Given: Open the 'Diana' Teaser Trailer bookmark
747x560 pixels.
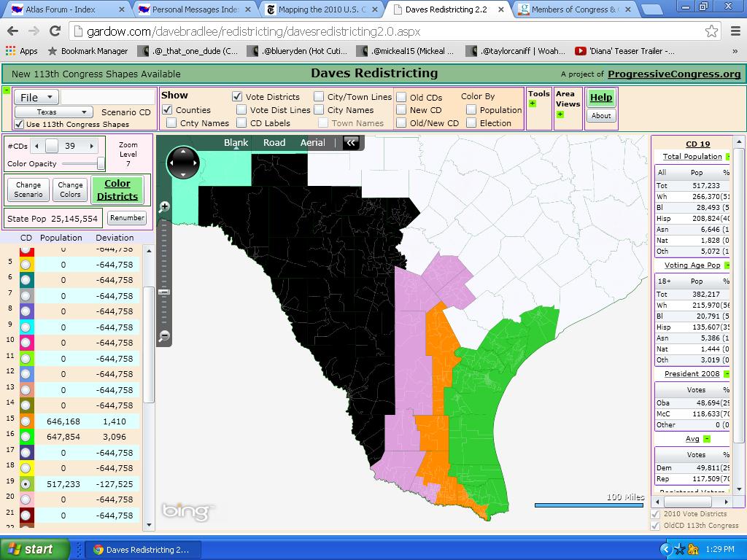Looking at the screenshot, I should pyautogui.click(x=624, y=51).
